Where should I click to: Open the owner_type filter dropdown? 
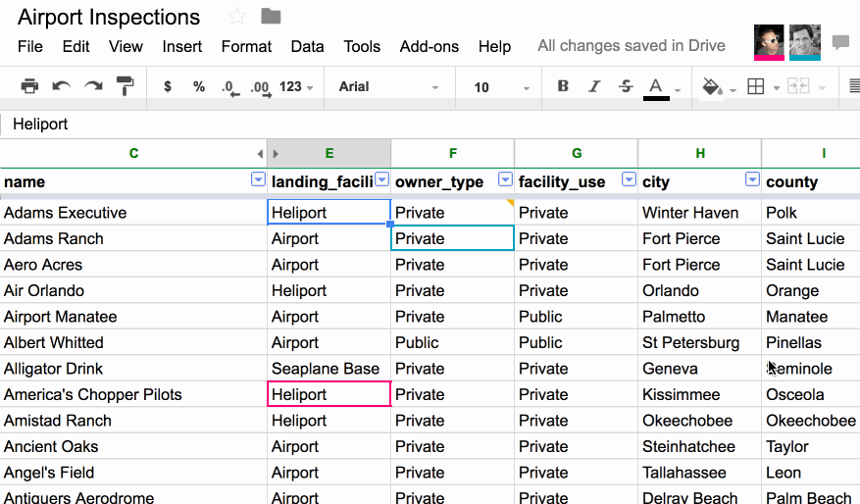coord(505,179)
